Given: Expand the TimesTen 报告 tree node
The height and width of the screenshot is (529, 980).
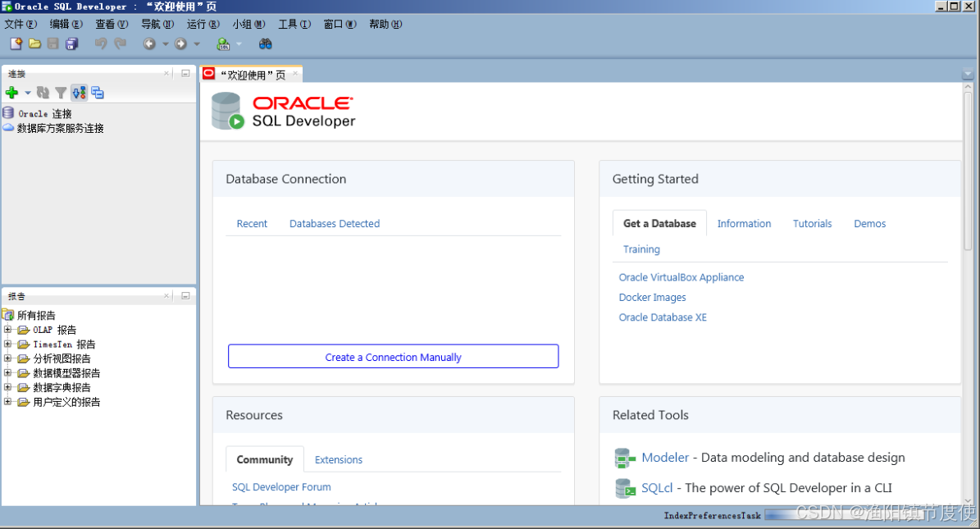Looking at the screenshot, I should pyautogui.click(x=7, y=344).
